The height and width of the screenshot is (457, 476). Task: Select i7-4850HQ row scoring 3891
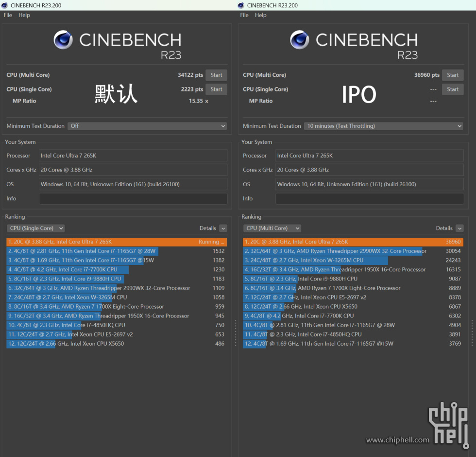click(x=353, y=334)
